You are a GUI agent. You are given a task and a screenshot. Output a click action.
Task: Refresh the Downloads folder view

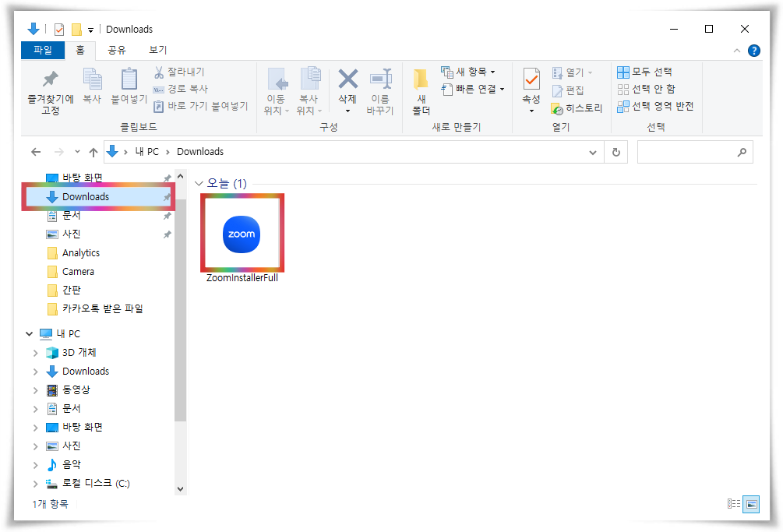pos(616,152)
